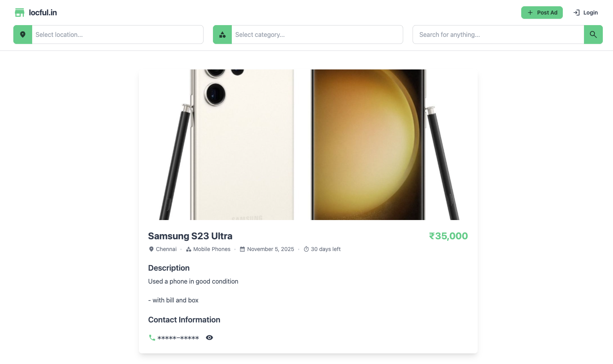Image resolution: width=613 pixels, height=364 pixels.
Task: Click the Post Ad button
Action: pos(542,13)
